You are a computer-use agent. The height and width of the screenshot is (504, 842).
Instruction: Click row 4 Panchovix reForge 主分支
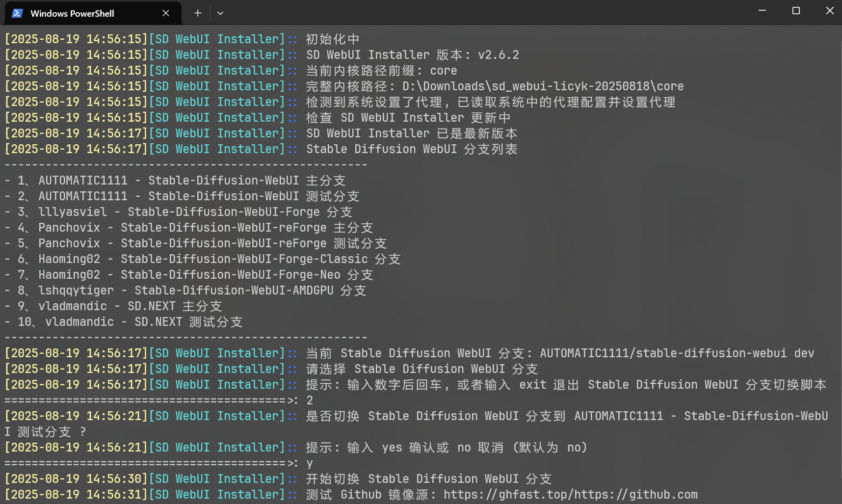[189, 228]
